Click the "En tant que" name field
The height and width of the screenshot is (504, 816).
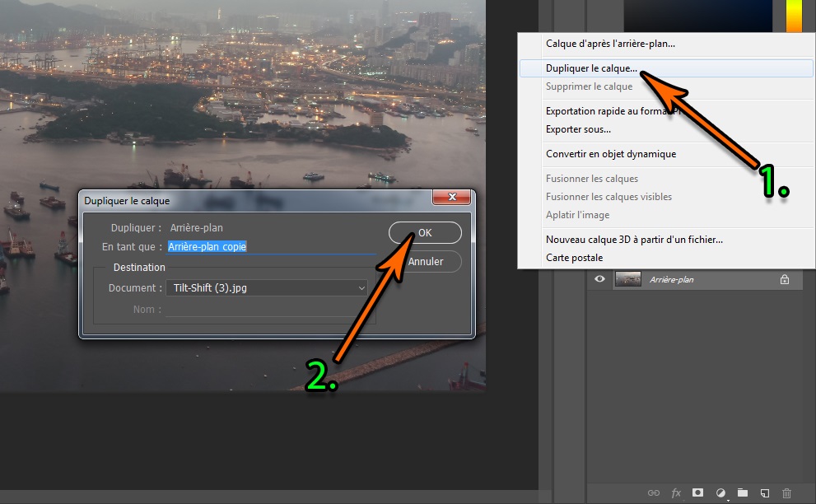(x=270, y=246)
